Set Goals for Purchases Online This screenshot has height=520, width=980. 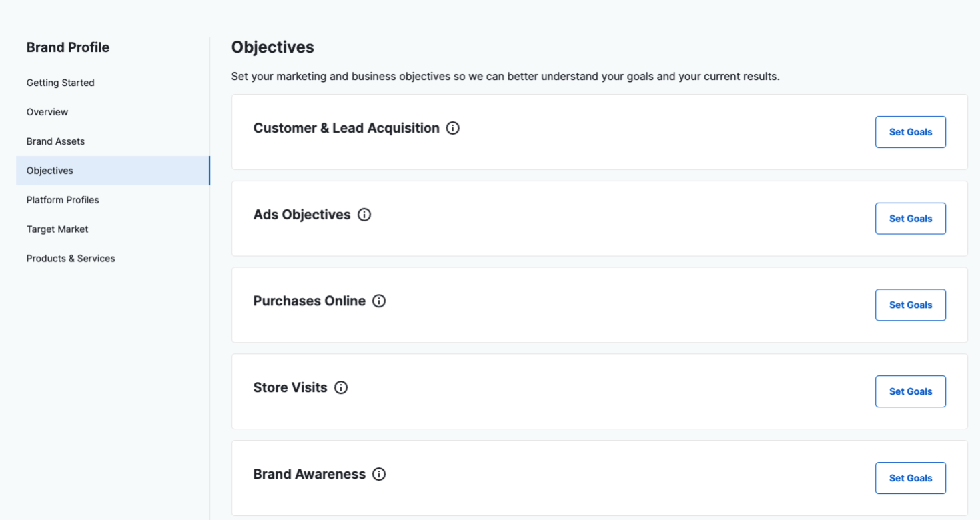click(910, 305)
